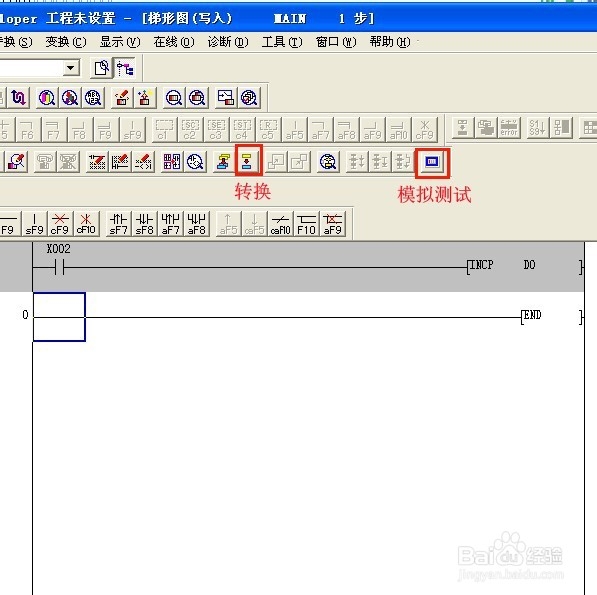The height and width of the screenshot is (595, 597).
Task: Insert falling pulse contact sF8
Action: [145, 224]
